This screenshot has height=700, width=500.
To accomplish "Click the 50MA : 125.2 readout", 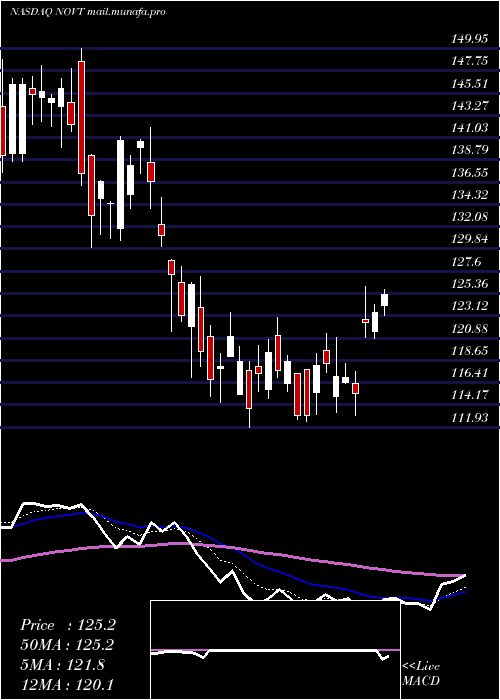I will click(x=67, y=645).
